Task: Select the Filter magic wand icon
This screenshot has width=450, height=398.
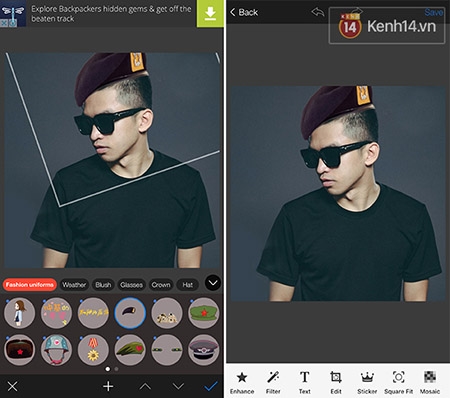Action: pos(273,382)
